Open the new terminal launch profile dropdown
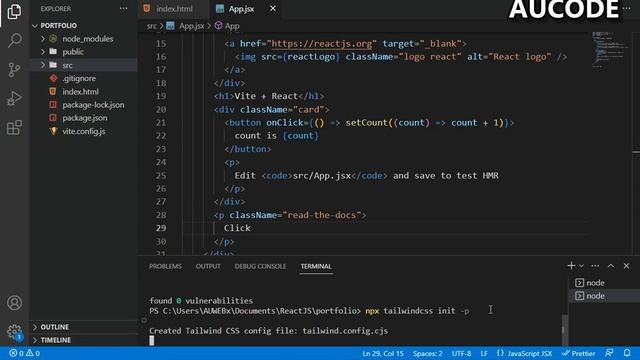Viewport: 640px width, 360px height. 582,266
